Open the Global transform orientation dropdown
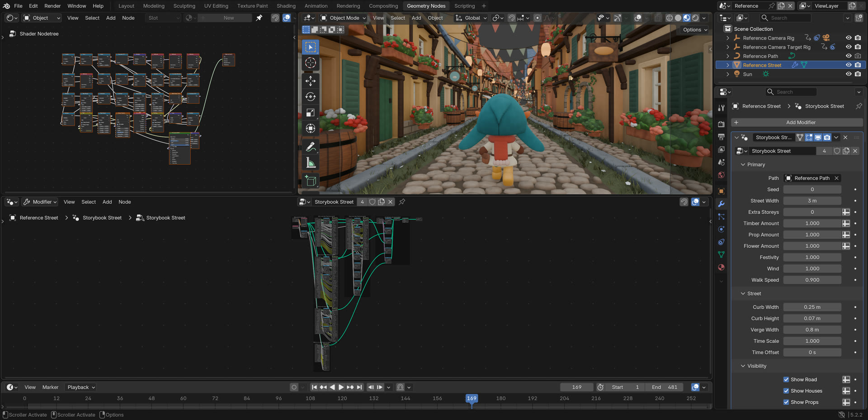The width and height of the screenshot is (868, 420). click(x=472, y=18)
